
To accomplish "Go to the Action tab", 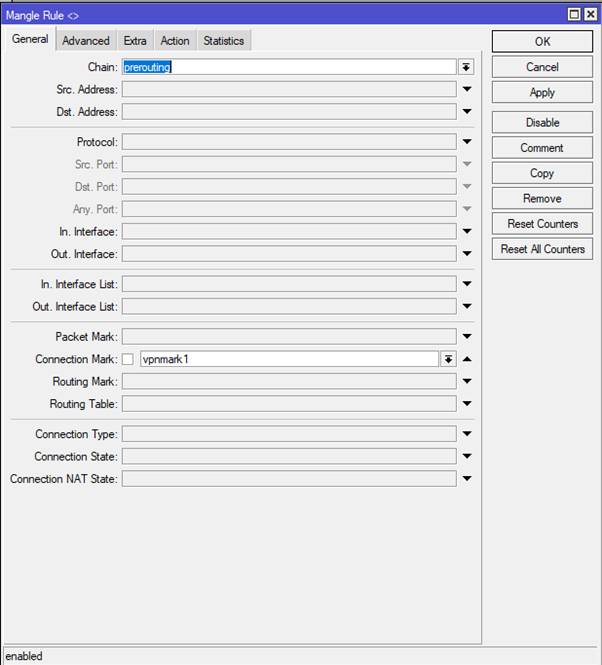I will (x=175, y=41).
